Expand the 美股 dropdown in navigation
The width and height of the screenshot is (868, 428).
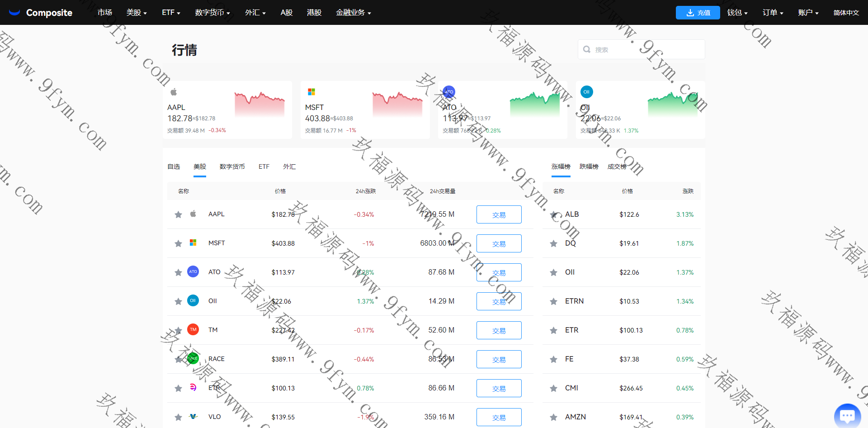click(137, 13)
